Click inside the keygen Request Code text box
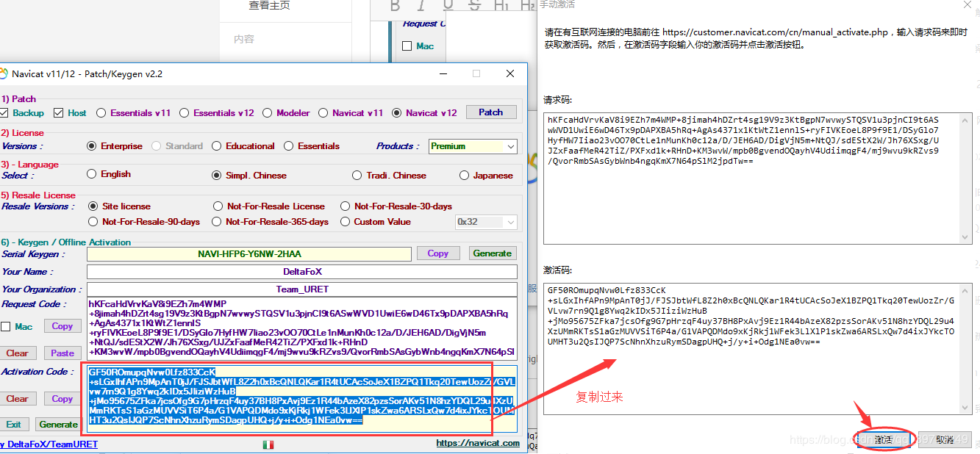The width and height of the screenshot is (980, 454). tap(302, 328)
